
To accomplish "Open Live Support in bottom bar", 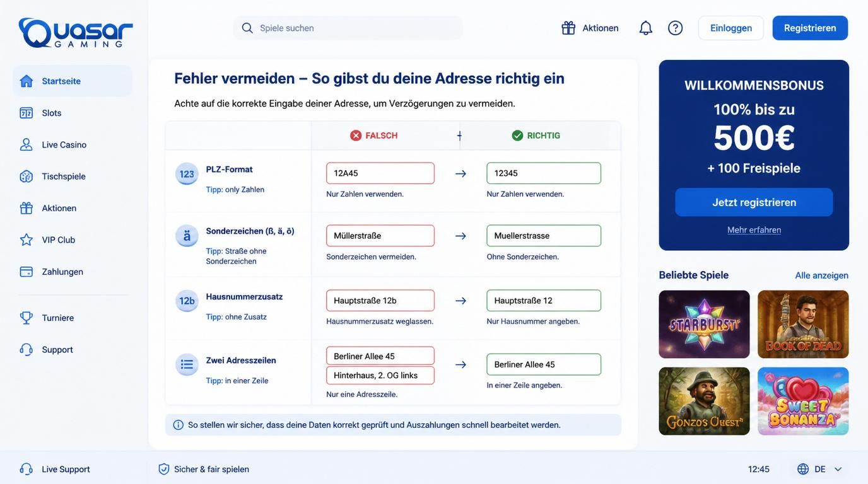I will [x=56, y=469].
